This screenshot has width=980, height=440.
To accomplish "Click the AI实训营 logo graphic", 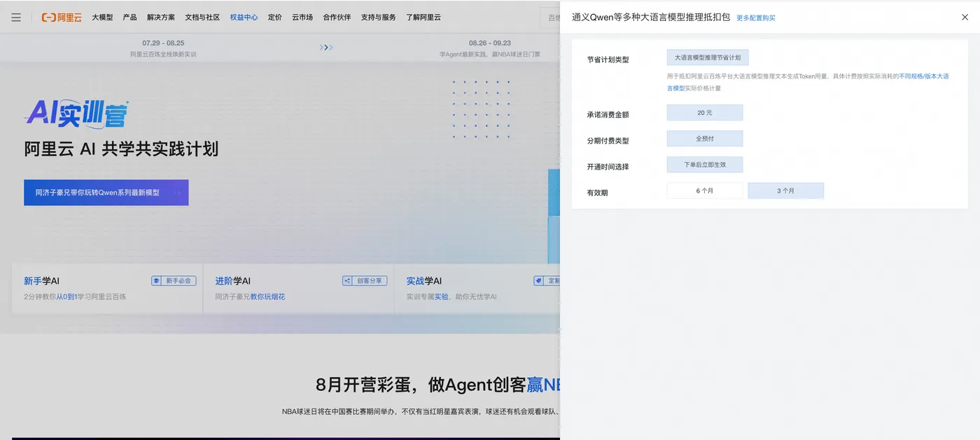I will pyautogui.click(x=77, y=113).
